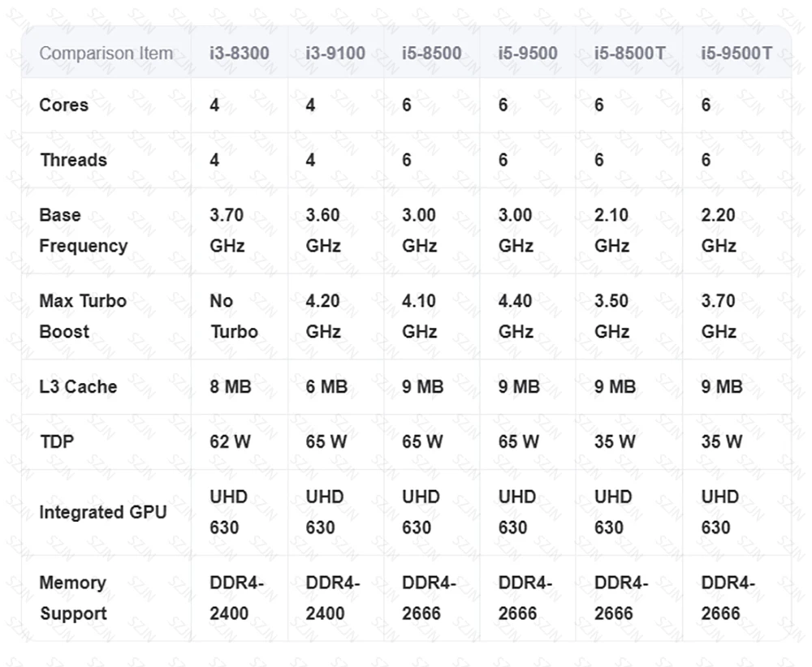The image size is (812, 667).
Task: Select the 4.40 GHz turbo value
Action: [516, 316]
